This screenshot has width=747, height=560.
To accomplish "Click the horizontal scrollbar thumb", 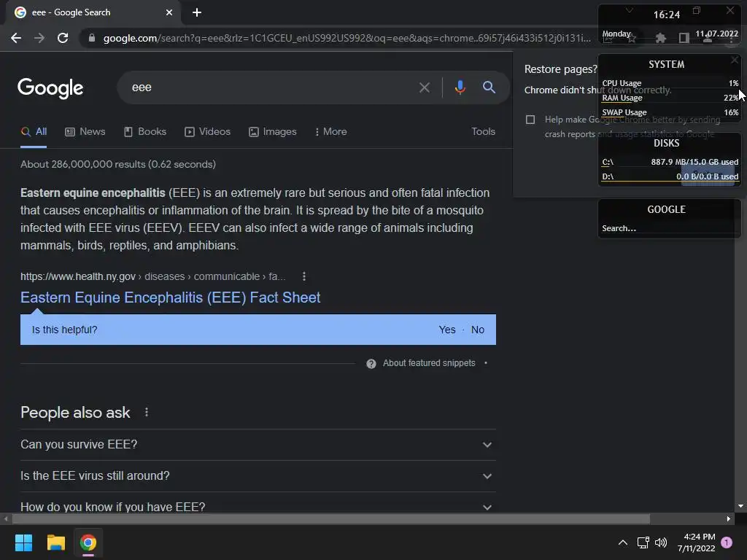I will tap(330, 518).
